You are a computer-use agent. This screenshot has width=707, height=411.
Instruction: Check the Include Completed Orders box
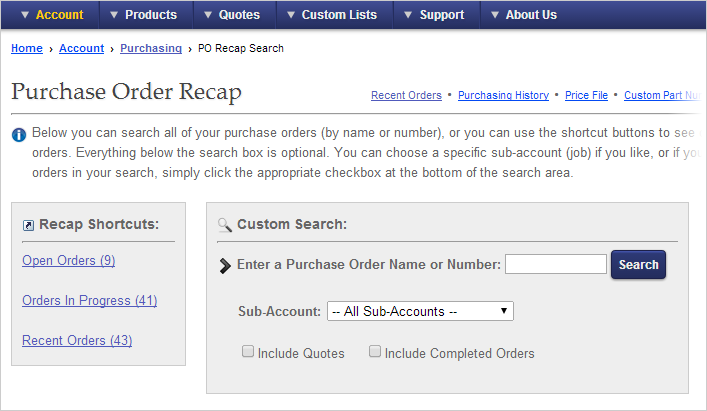pyautogui.click(x=375, y=352)
